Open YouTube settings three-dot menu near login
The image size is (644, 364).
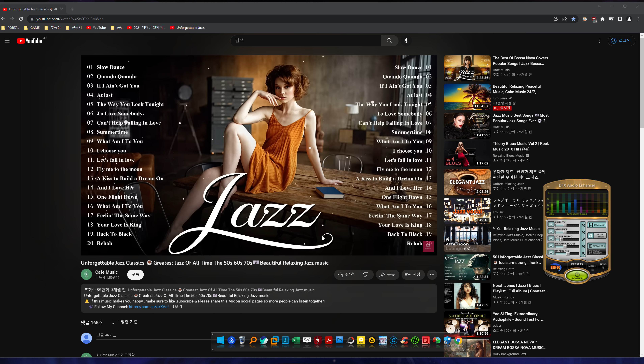[x=600, y=41]
